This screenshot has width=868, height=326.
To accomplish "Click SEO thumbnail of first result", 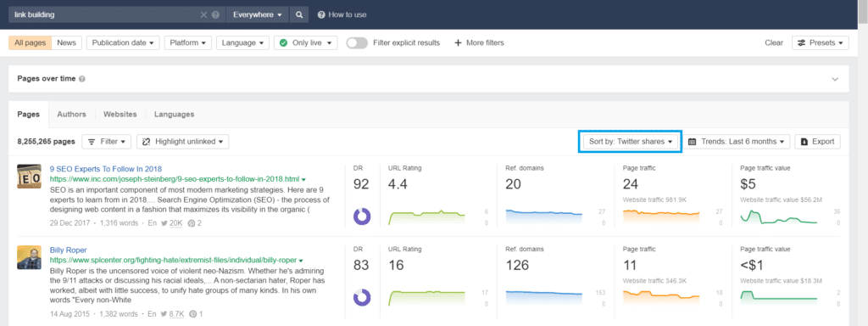I will coord(29,176).
